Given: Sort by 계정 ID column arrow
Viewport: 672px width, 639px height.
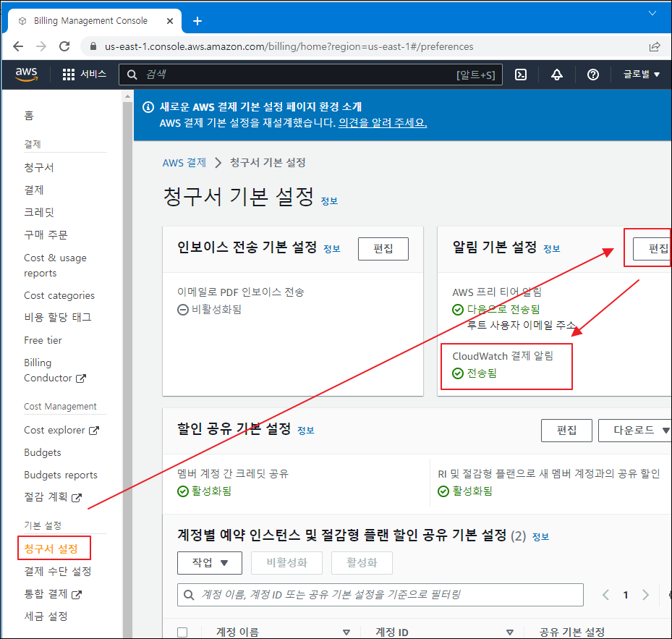Looking at the screenshot, I should tap(509, 632).
